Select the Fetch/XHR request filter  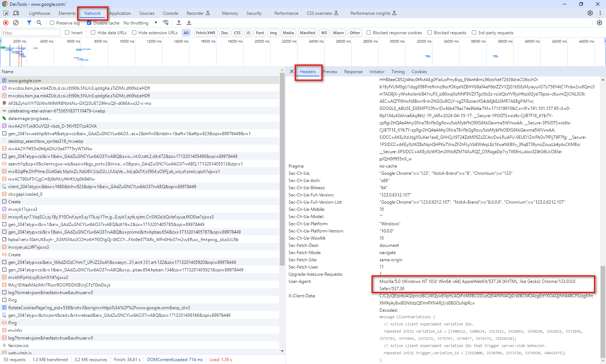[205, 32]
